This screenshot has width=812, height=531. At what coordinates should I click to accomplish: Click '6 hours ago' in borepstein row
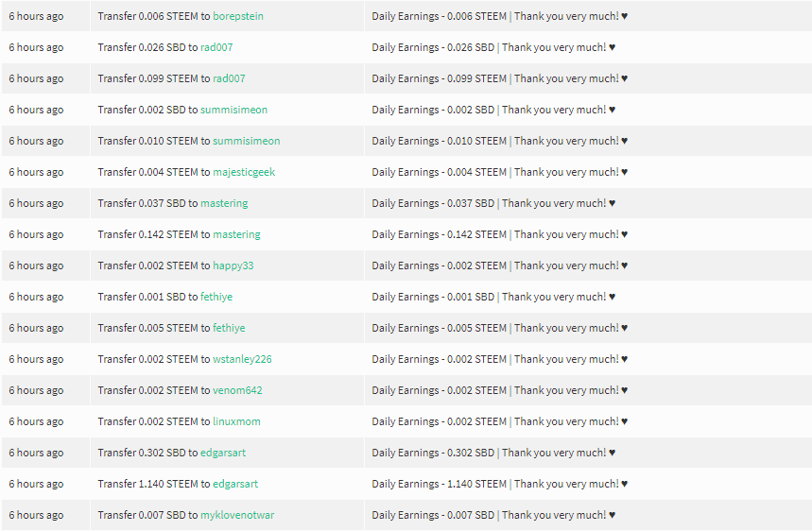tap(36, 17)
